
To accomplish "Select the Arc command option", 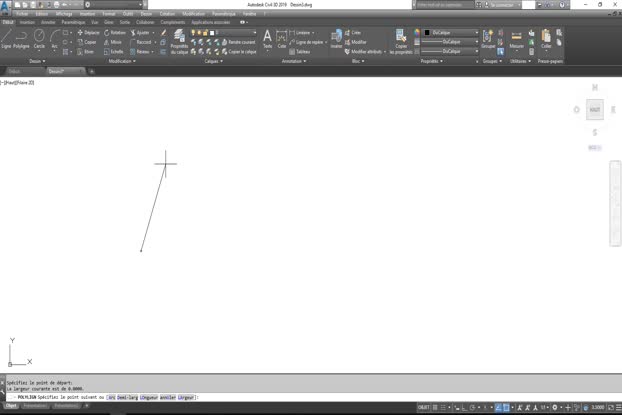I will [111, 397].
